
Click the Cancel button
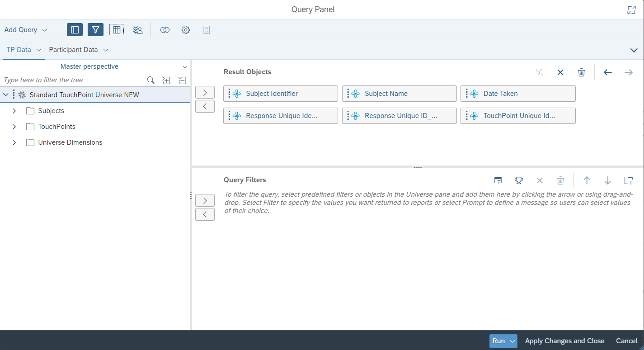(627, 341)
